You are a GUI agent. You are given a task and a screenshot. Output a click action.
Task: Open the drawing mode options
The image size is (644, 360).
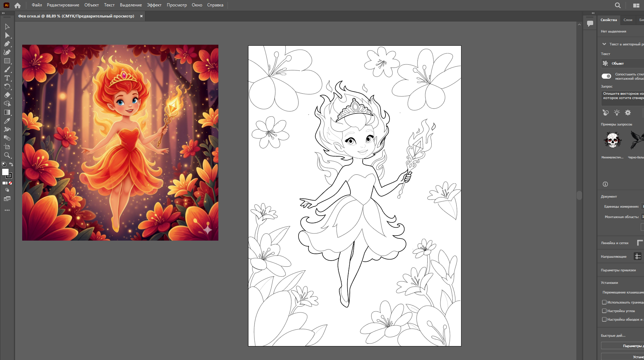[x=7, y=190]
